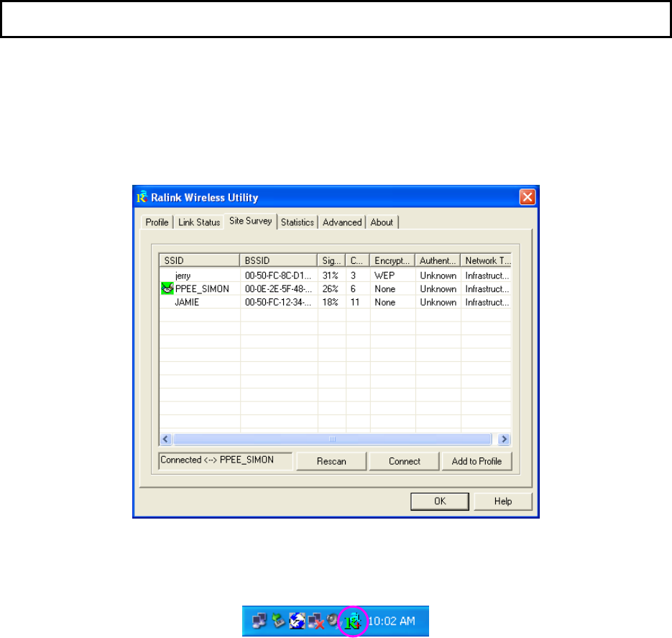Screen dimensions: 672x638
Task: Click the Network Type column header
Action: pos(486,260)
